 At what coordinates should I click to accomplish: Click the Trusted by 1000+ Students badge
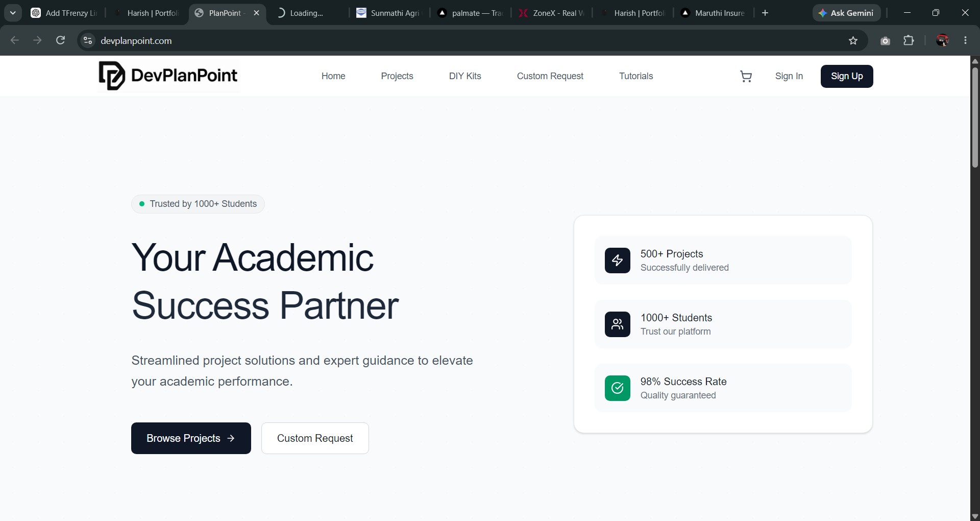click(x=198, y=204)
